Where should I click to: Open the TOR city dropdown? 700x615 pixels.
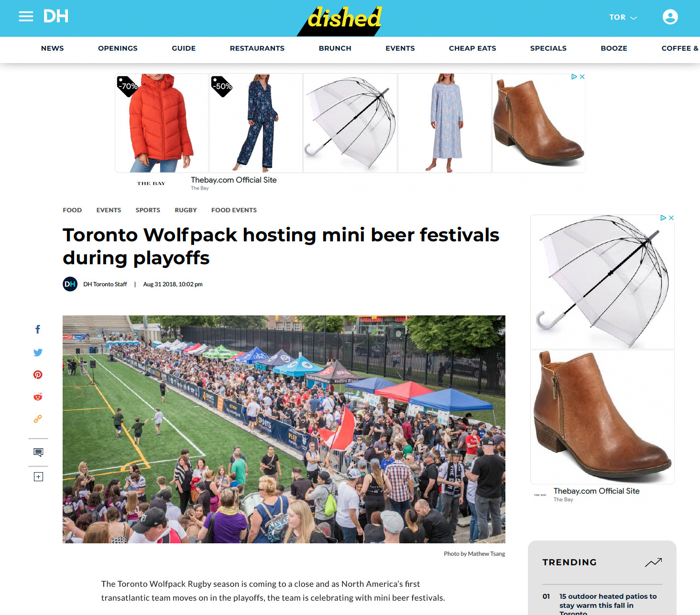(623, 17)
